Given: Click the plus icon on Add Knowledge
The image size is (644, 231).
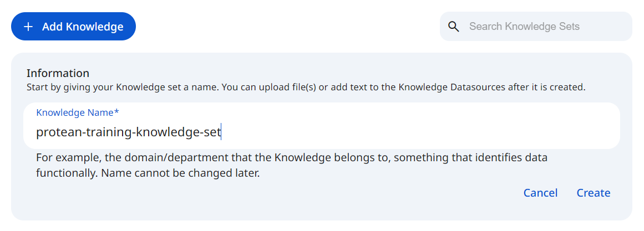Looking at the screenshot, I should tap(28, 27).
